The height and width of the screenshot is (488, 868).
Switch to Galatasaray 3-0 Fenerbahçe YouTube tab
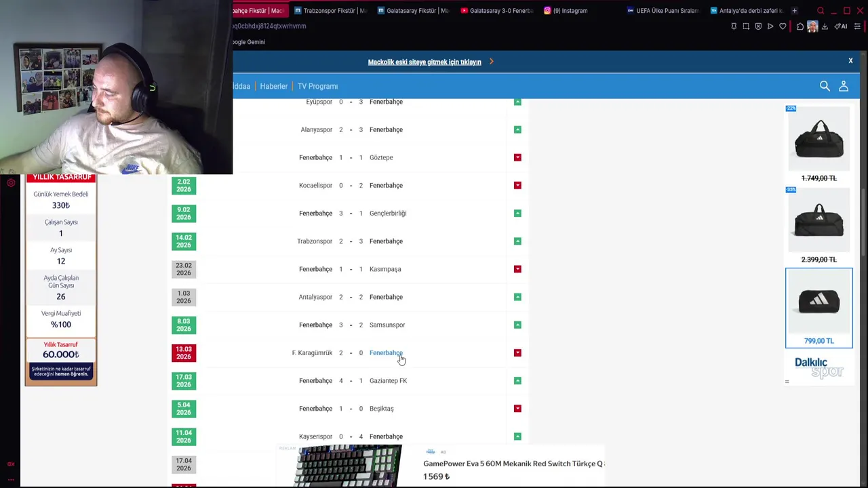(497, 11)
